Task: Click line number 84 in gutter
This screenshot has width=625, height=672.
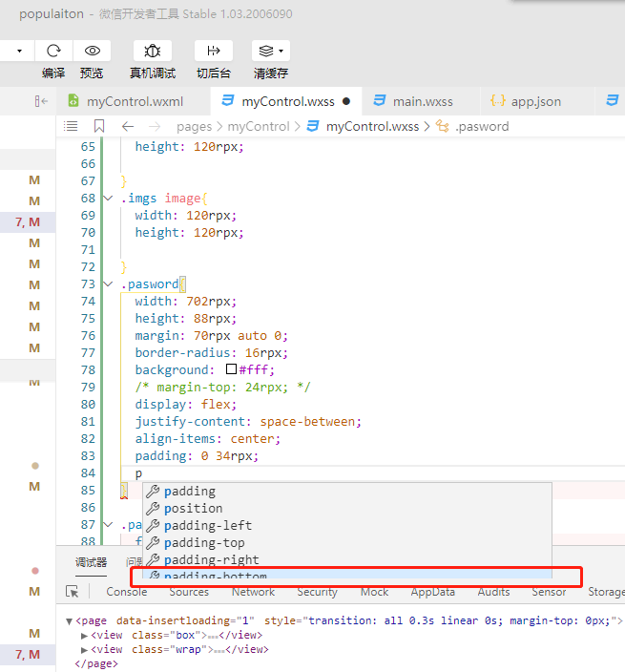Action: pos(88,472)
